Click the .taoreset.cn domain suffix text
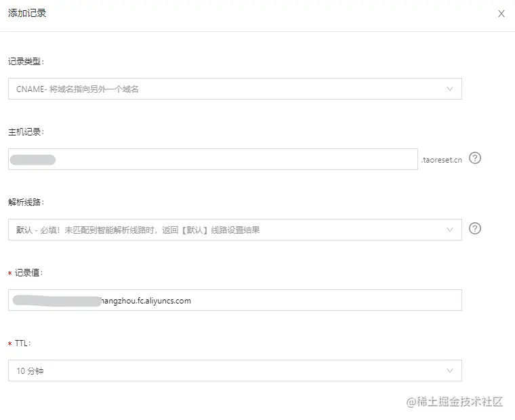This screenshot has width=515, height=420. (x=441, y=160)
